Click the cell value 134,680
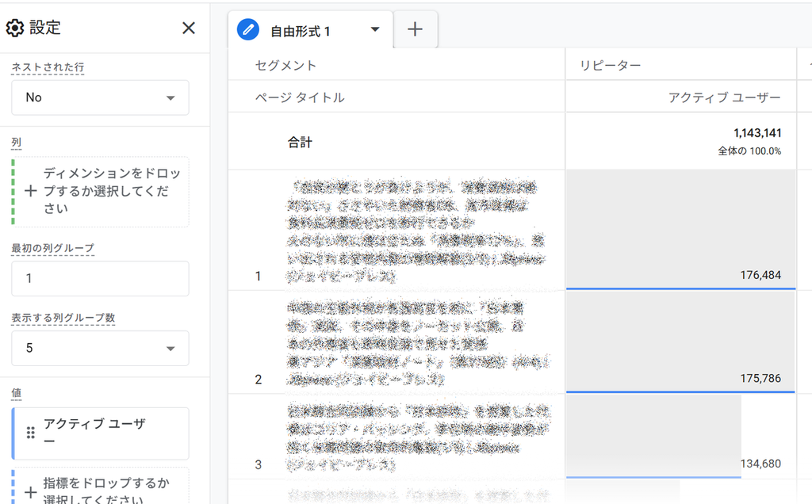812x504 pixels. click(x=760, y=464)
